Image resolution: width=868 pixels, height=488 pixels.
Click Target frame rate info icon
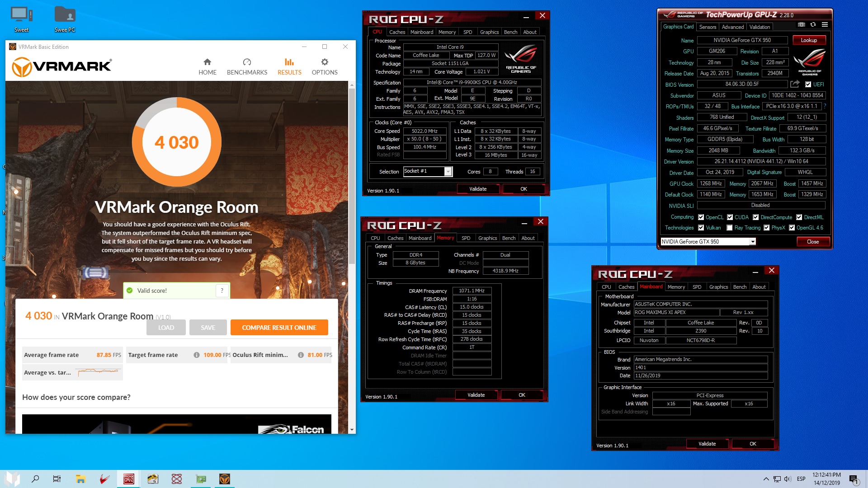pos(196,355)
